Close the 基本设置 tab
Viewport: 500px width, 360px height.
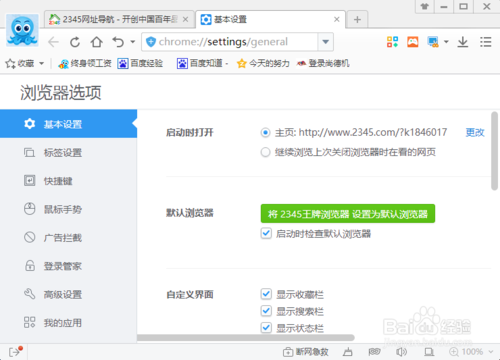pyautogui.click(x=337, y=19)
